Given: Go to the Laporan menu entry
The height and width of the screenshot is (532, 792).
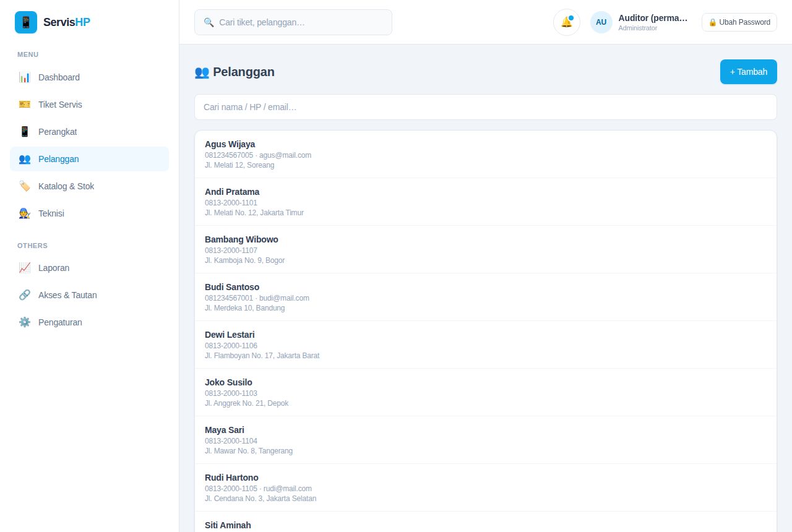Looking at the screenshot, I should 89,268.
